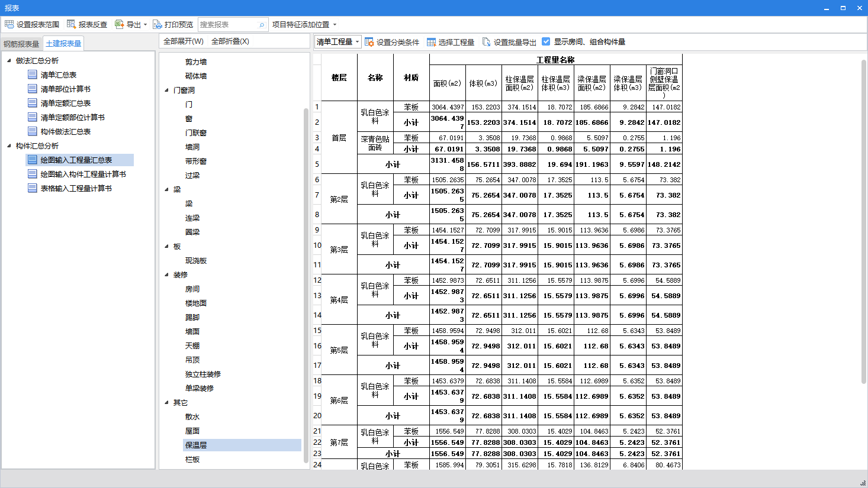Click icon beside 表格输入工程量计算书
Screen dimensions: 868x488
[x=33, y=188]
